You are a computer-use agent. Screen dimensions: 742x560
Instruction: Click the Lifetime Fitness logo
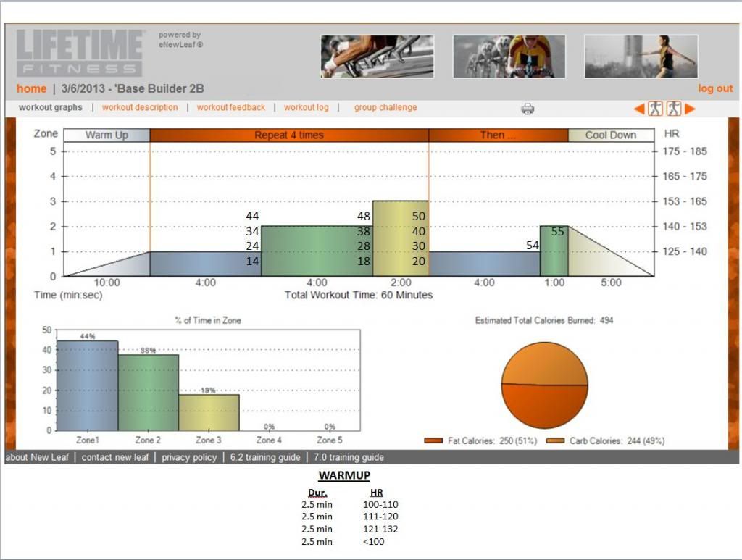coord(80,52)
